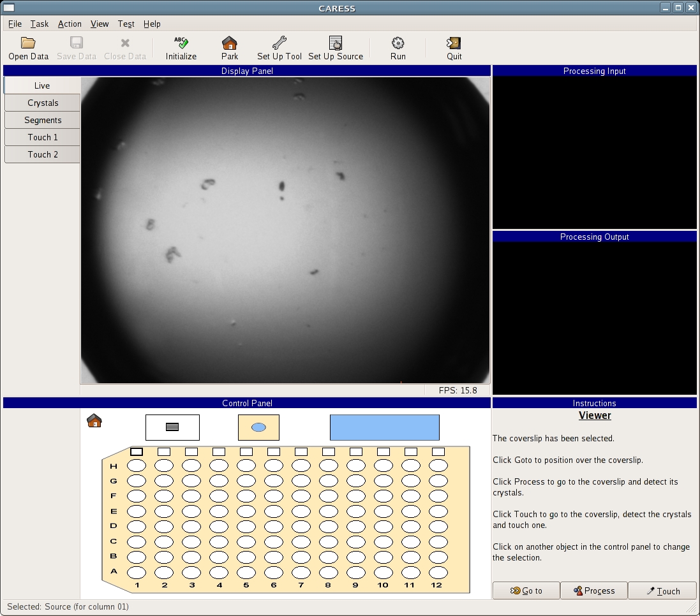This screenshot has height=616, width=700.
Task: Open the Action menu
Action: [x=70, y=24]
